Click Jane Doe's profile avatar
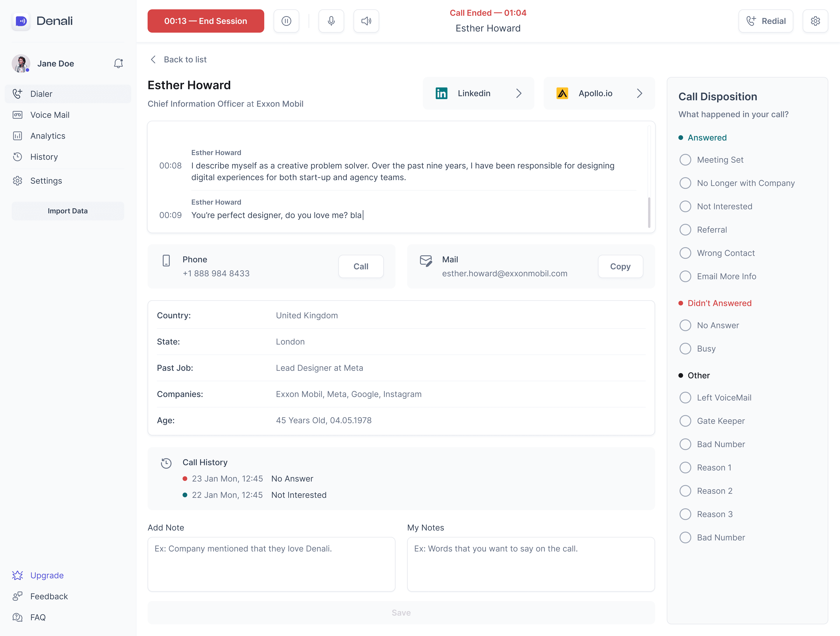Screen dimensions: 840x636 (21, 63)
